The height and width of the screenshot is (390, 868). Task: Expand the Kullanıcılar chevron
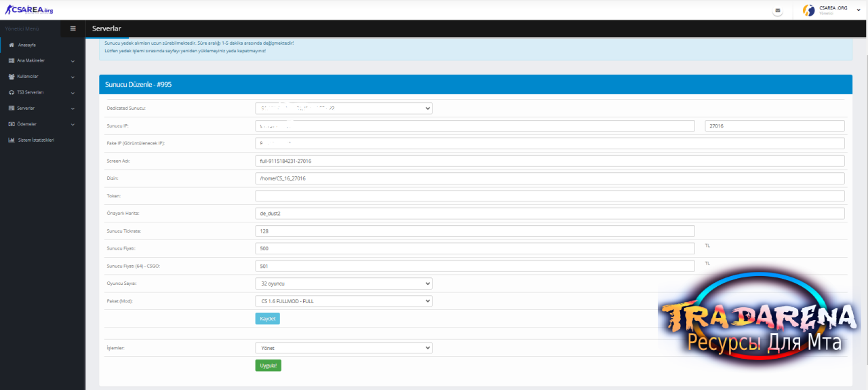(x=73, y=77)
